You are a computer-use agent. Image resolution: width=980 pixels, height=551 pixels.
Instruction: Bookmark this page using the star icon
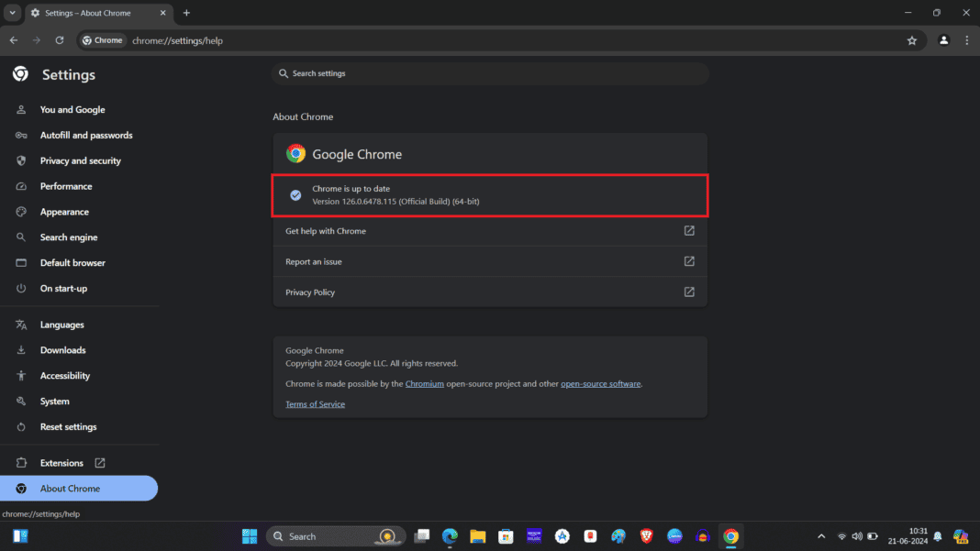click(912, 40)
